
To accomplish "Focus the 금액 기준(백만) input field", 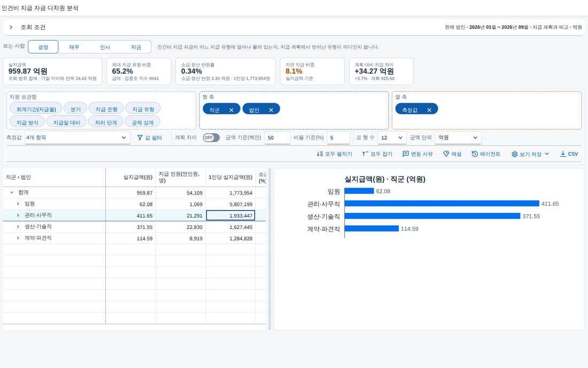I will pyautogui.click(x=277, y=137).
